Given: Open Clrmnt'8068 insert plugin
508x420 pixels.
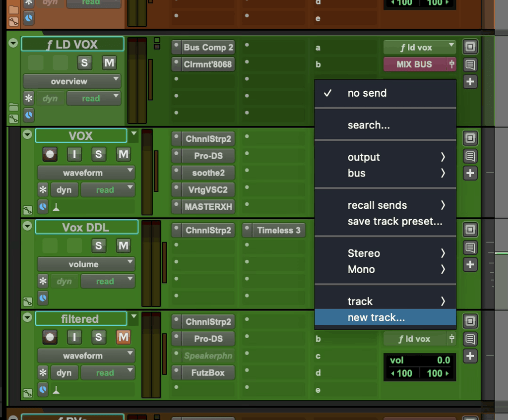Looking at the screenshot, I should pyautogui.click(x=208, y=64).
